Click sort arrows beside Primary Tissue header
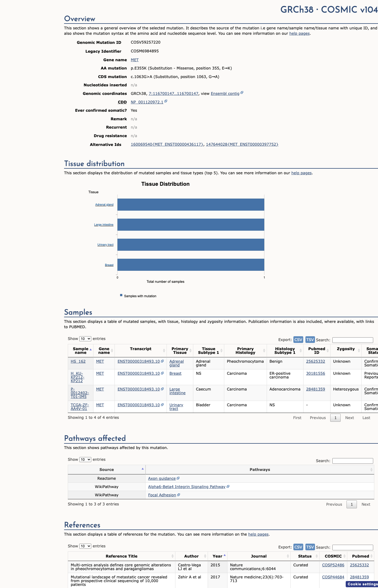Screen dimensions: 378x588 [191, 351]
